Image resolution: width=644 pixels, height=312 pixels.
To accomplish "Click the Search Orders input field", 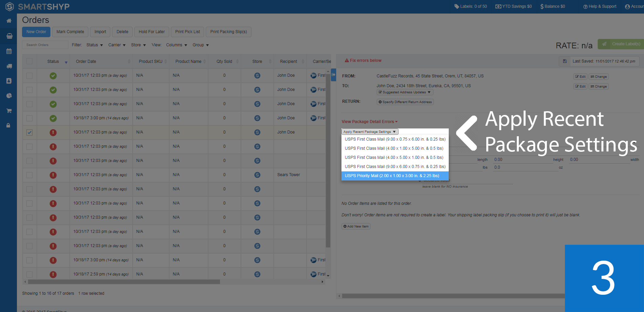I will pyautogui.click(x=45, y=45).
